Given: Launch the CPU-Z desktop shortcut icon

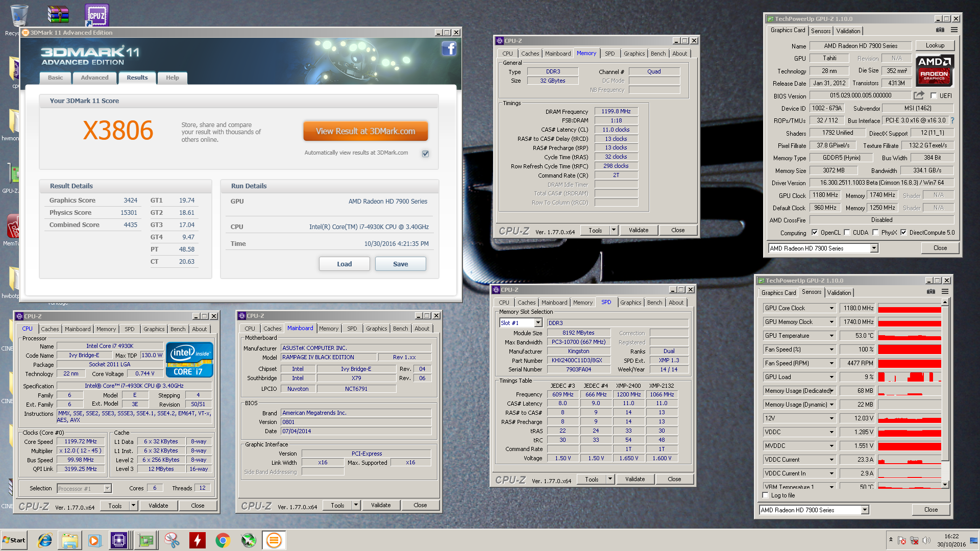Looking at the screenshot, I should tap(96, 16).
